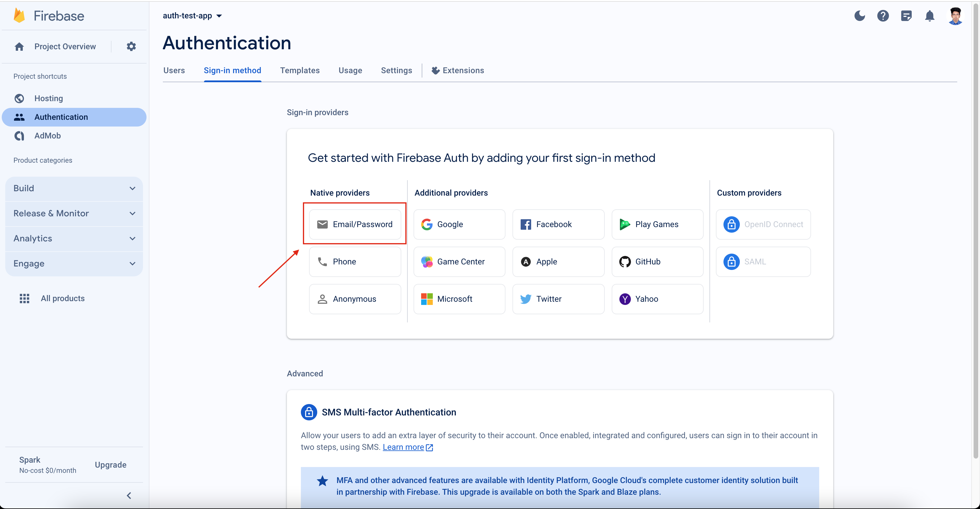Toggle dark mode with moon icon

coord(859,15)
